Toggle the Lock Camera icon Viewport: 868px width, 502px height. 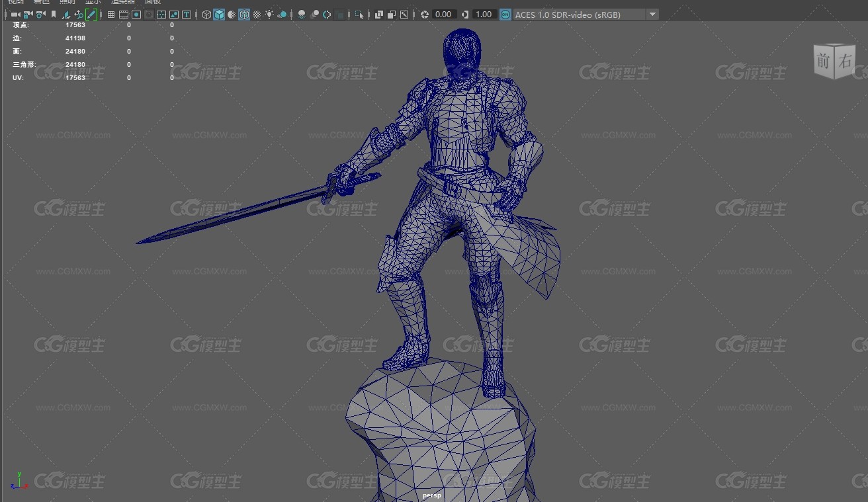pyautogui.click(x=28, y=15)
